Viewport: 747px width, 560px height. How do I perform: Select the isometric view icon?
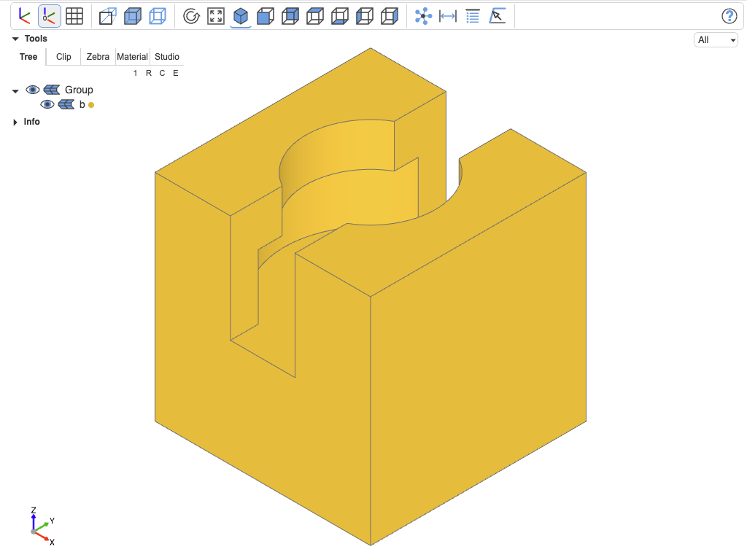241,16
